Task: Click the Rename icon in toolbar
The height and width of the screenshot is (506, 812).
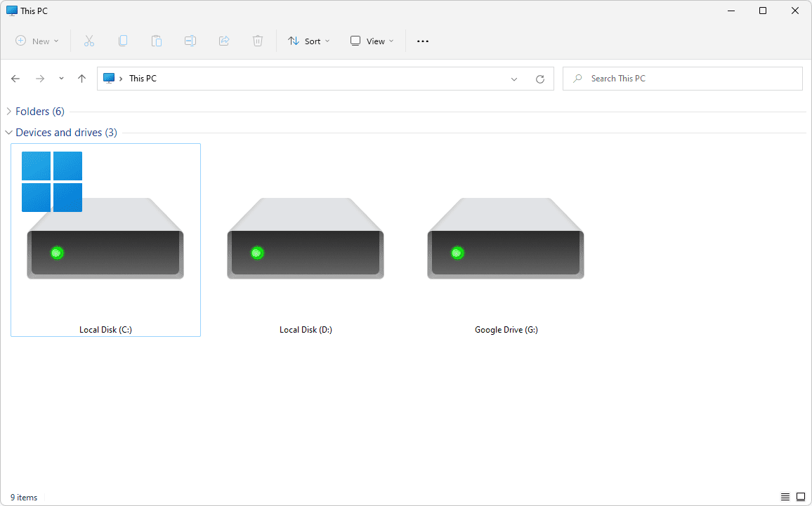Action: pos(190,41)
